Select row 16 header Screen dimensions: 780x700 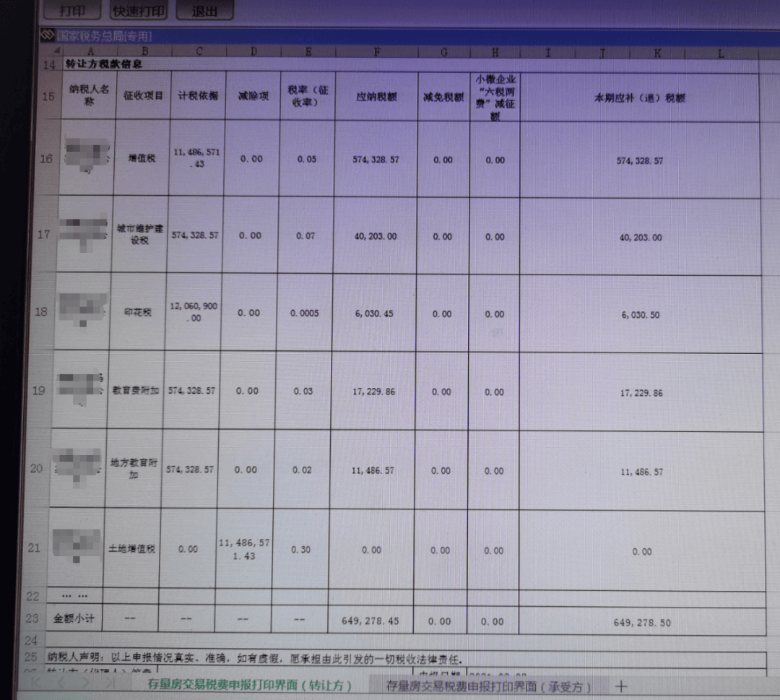[x=47, y=159]
